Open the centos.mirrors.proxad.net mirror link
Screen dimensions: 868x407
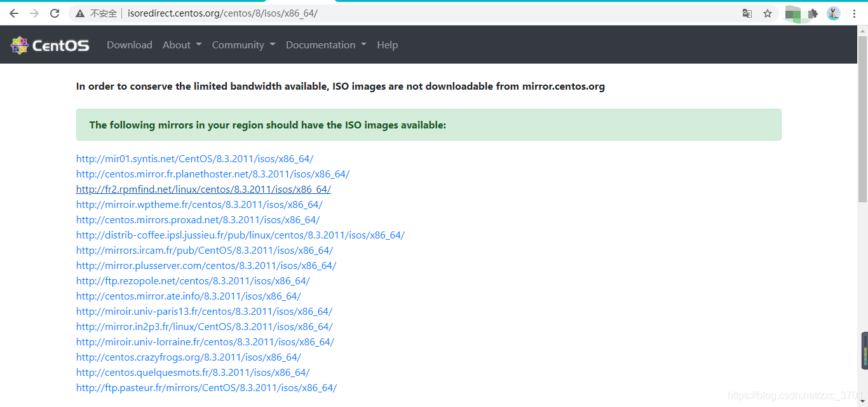point(198,220)
